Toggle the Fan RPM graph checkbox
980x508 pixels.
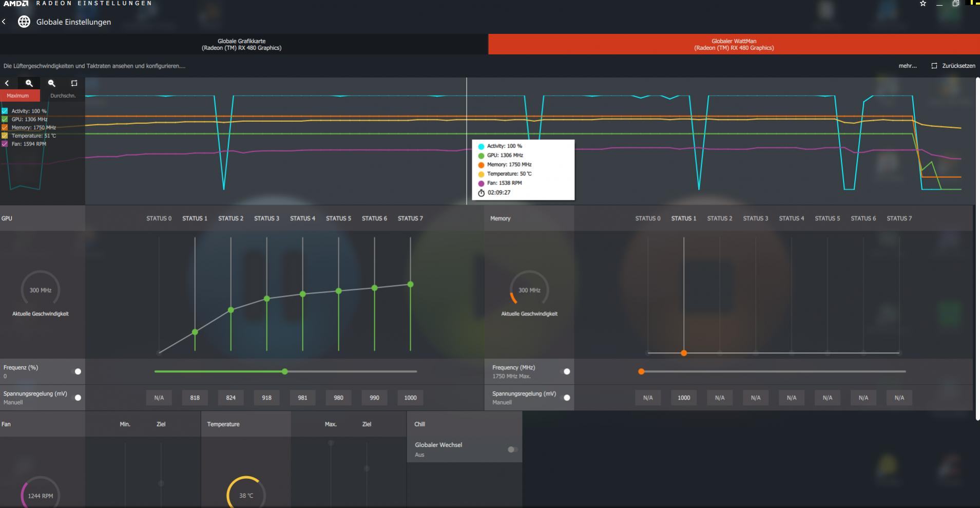[5, 144]
